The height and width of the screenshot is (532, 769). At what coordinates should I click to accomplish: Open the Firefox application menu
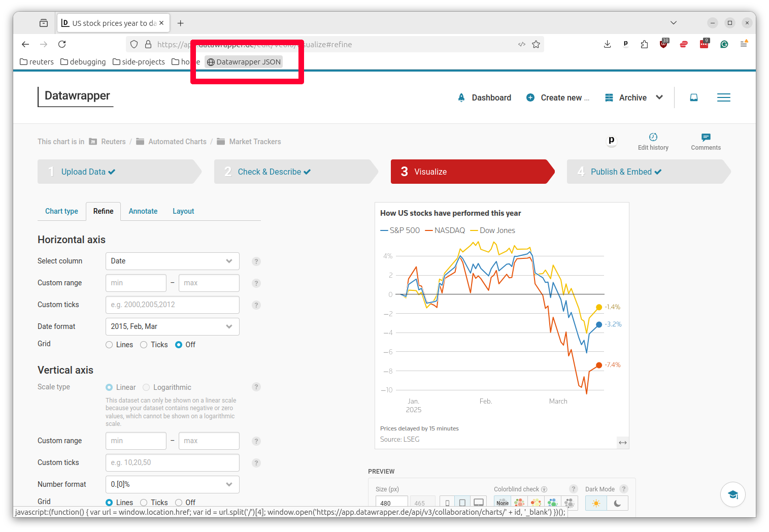point(744,44)
